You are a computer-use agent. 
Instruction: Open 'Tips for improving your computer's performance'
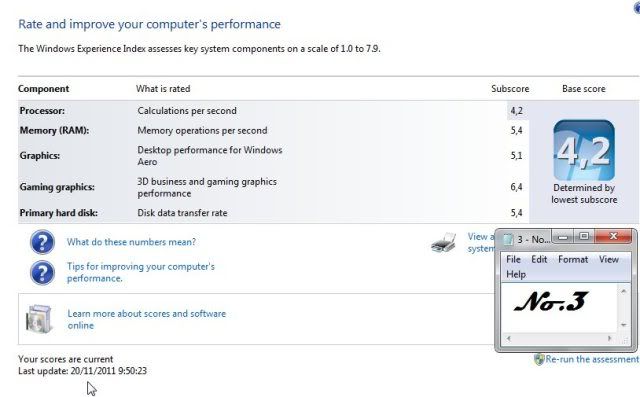coord(141,272)
